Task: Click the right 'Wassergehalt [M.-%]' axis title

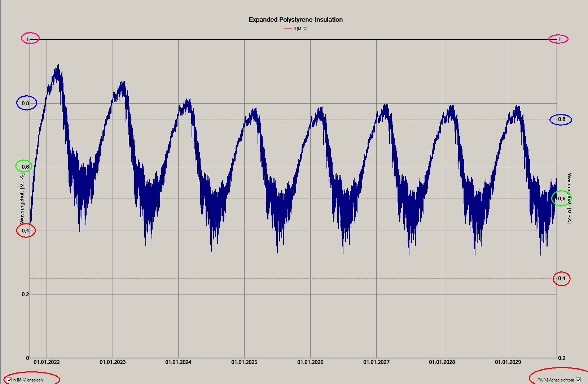Action: 569,198
